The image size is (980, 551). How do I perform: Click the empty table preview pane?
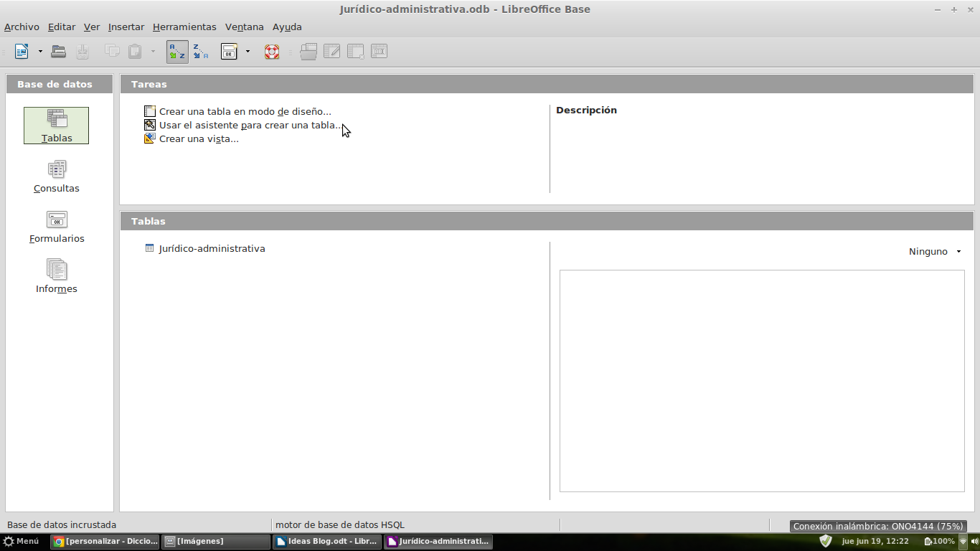[x=762, y=381]
